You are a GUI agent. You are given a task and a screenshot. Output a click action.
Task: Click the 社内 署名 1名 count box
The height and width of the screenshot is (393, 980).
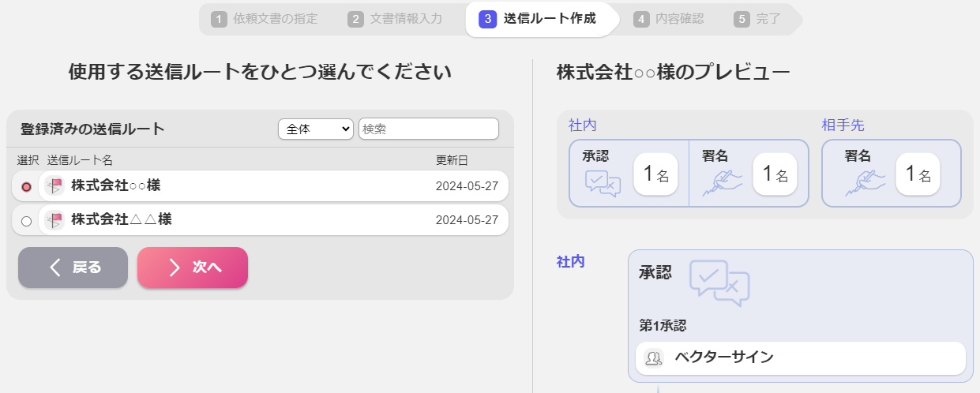(x=775, y=174)
